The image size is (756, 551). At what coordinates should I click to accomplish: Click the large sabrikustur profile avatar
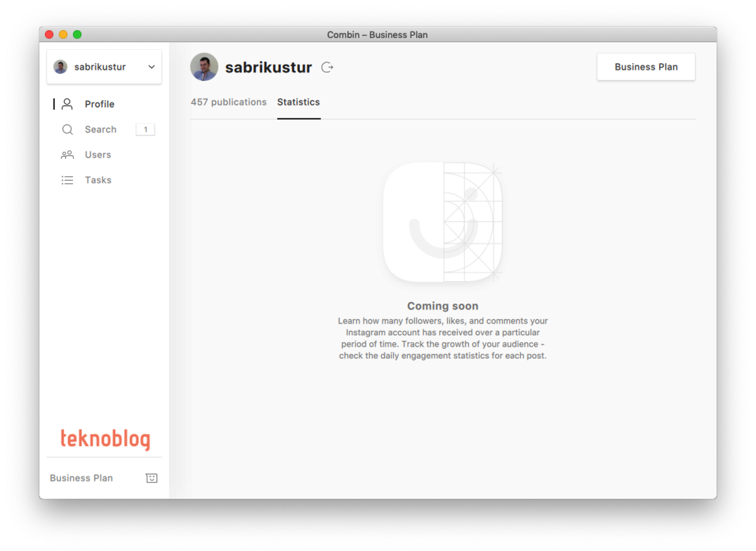pyautogui.click(x=204, y=67)
